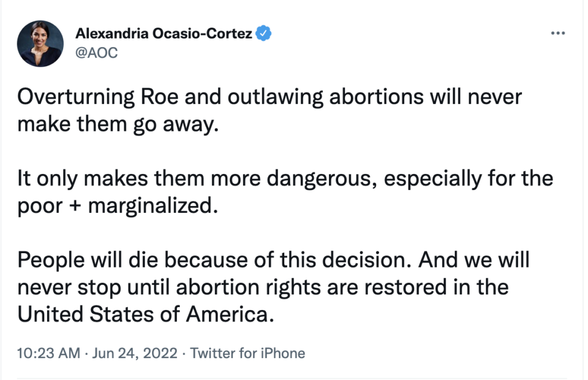Click the "poor + marginalized." line
The image size is (588, 380).
(118, 205)
